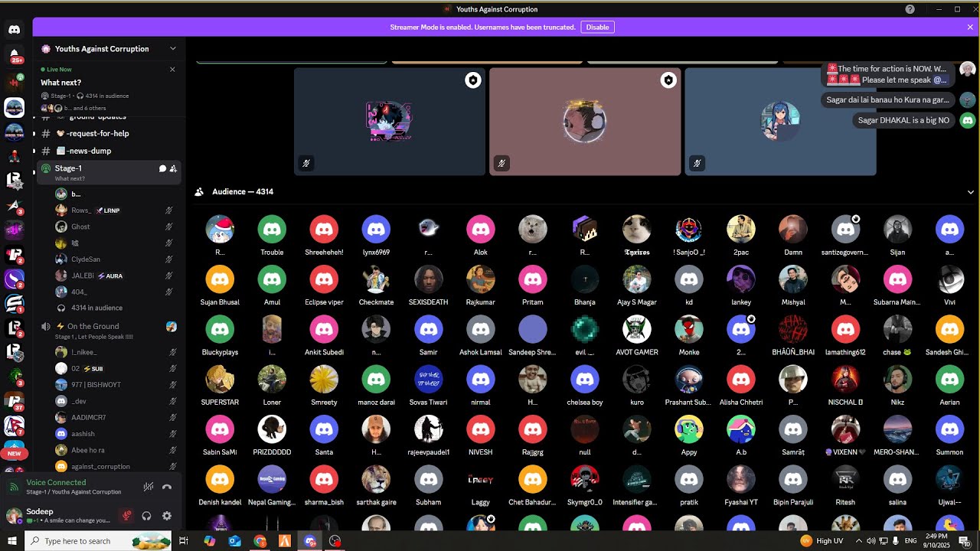The height and width of the screenshot is (551, 980).
Task: Open Windows Task View icon in taskbar
Action: [x=184, y=541]
